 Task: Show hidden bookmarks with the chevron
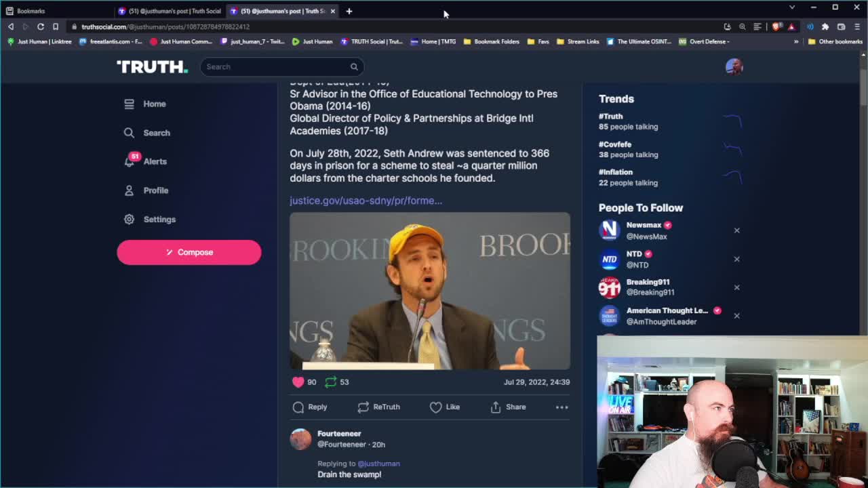[796, 41]
